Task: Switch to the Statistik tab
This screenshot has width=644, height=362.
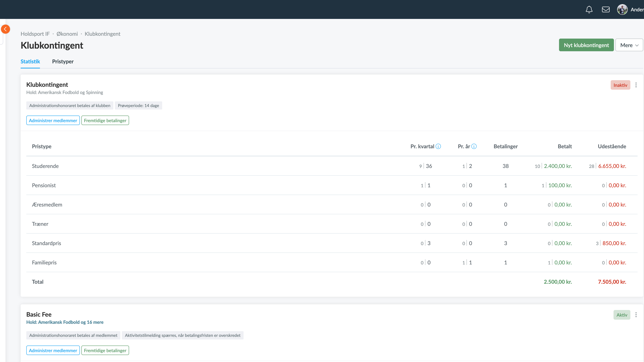Action: click(30, 61)
